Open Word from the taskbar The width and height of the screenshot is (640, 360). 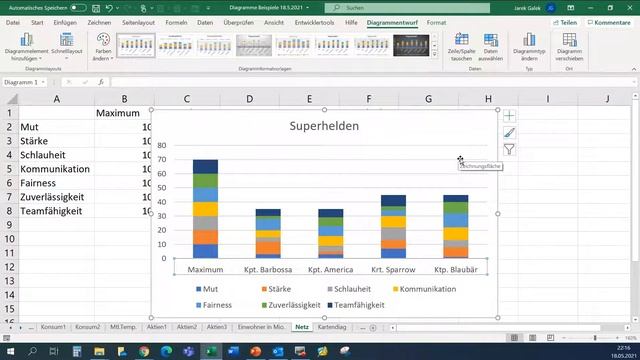click(233, 351)
